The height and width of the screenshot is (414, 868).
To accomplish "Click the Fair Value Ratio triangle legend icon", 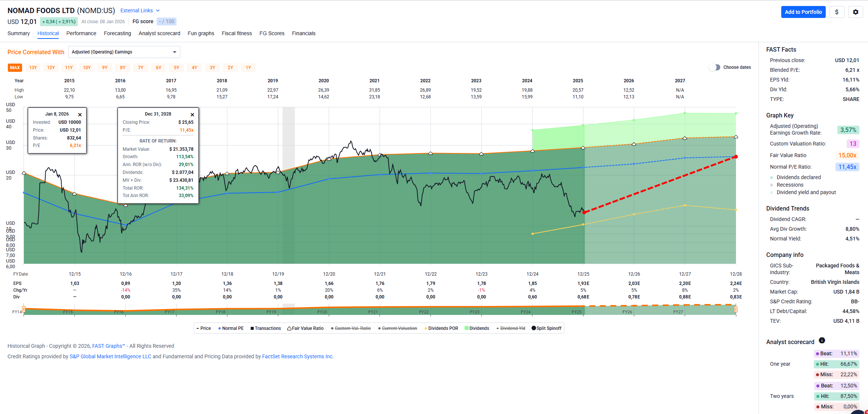I will point(289,328).
